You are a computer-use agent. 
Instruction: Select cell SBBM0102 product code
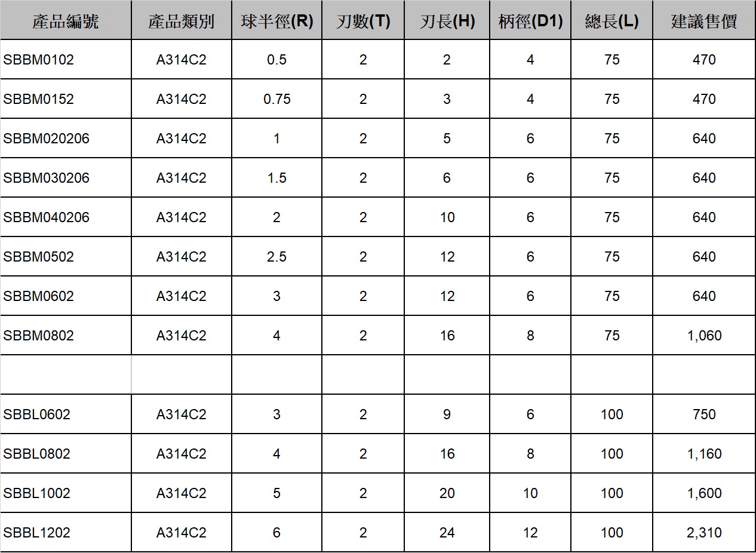pyautogui.click(x=66, y=60)
